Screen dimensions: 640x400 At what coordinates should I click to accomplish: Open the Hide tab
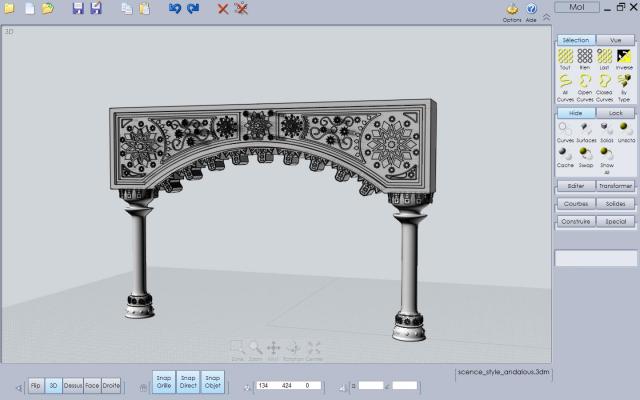576,113
